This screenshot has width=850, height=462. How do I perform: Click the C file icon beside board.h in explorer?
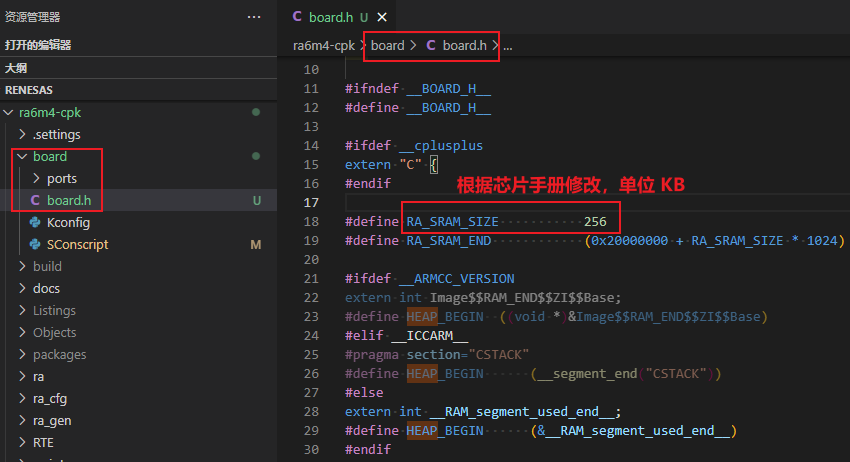coord(36,200)
